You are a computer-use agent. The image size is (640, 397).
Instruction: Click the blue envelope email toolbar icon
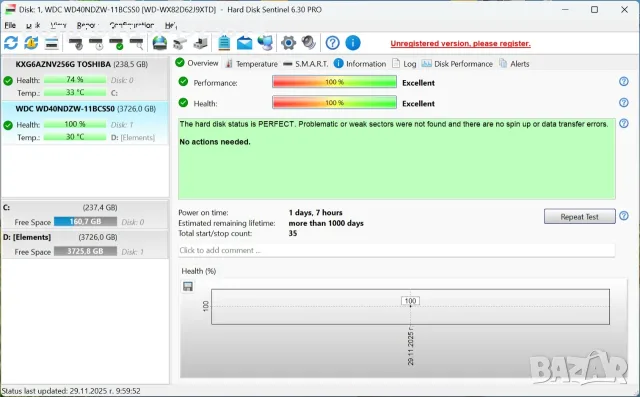point(244,43)
